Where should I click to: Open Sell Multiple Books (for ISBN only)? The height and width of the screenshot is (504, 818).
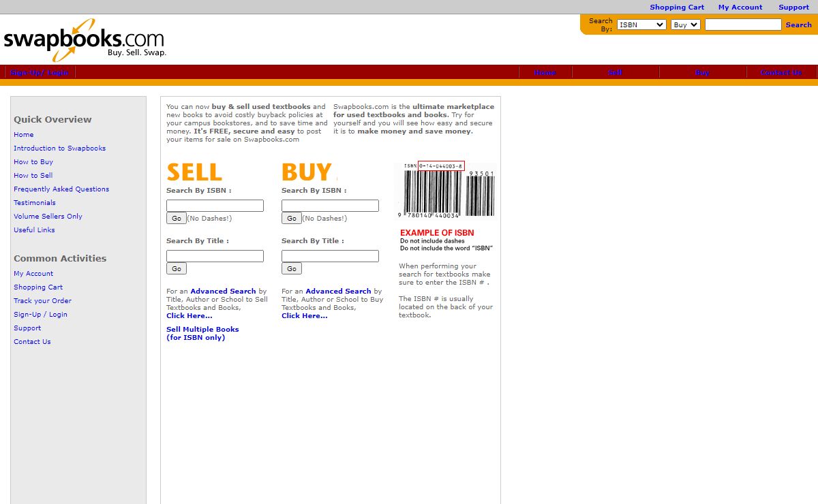click(202, 333)
